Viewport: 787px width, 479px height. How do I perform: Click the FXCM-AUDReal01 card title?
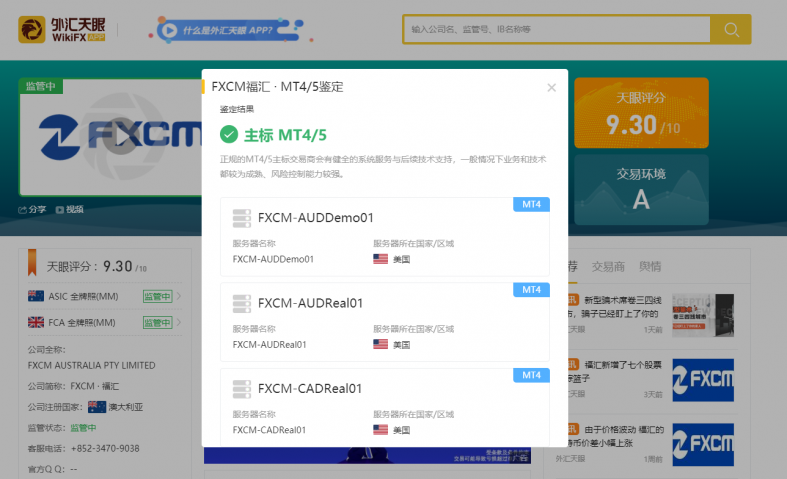click(310, 303)
